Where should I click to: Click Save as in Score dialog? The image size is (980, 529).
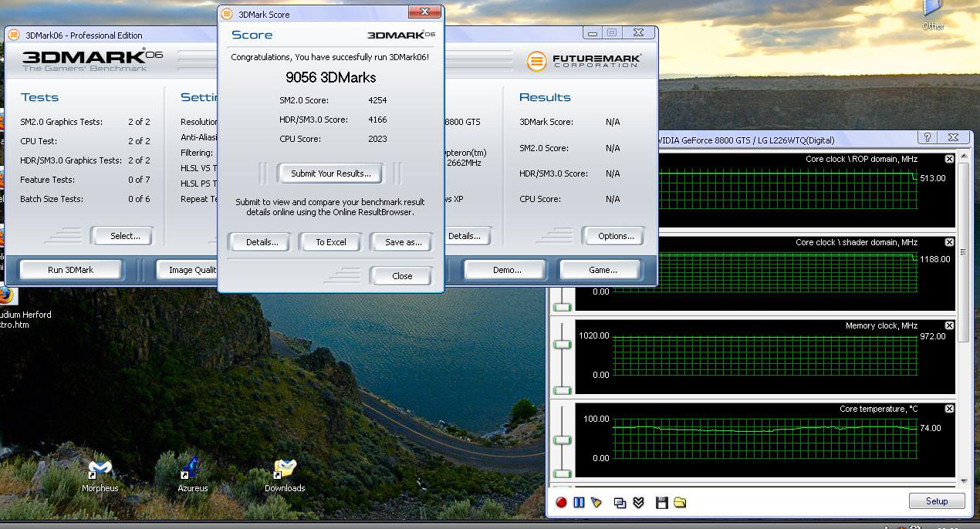click(403, 242)
